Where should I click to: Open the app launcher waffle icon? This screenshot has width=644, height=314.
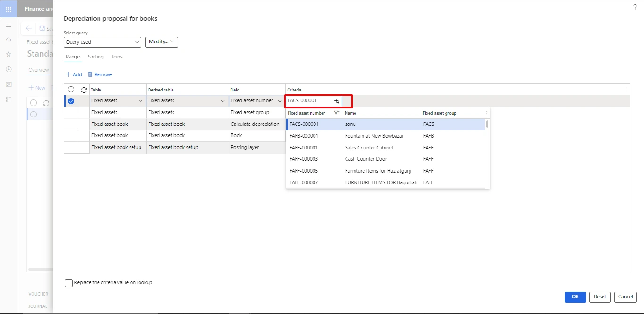coord(8,9)
